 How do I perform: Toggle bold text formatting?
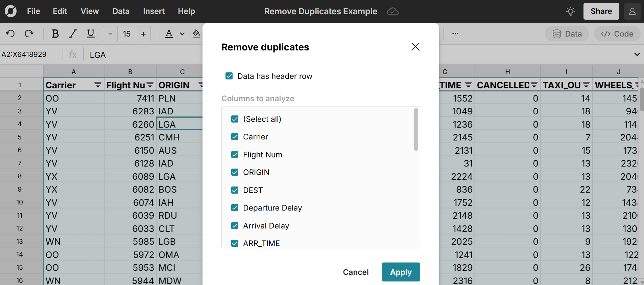point(55,34)
